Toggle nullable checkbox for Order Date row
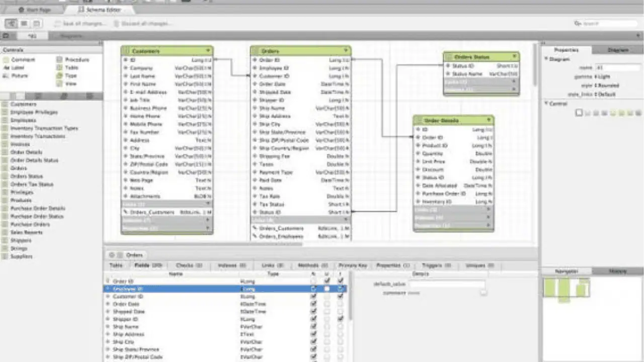 313,304
